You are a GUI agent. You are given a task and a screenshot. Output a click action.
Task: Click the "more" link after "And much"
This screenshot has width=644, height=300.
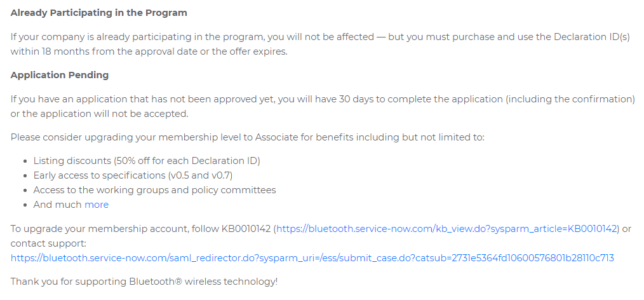97,205
